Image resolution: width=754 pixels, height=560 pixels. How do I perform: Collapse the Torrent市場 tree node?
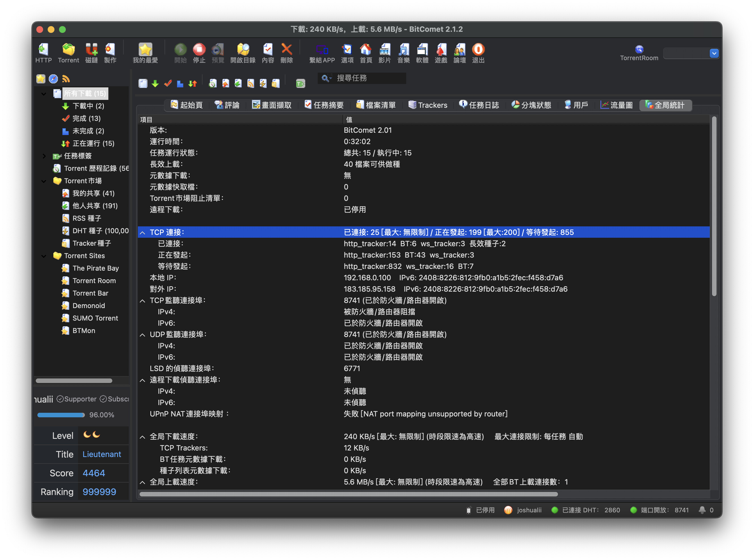tap(44, 181)
